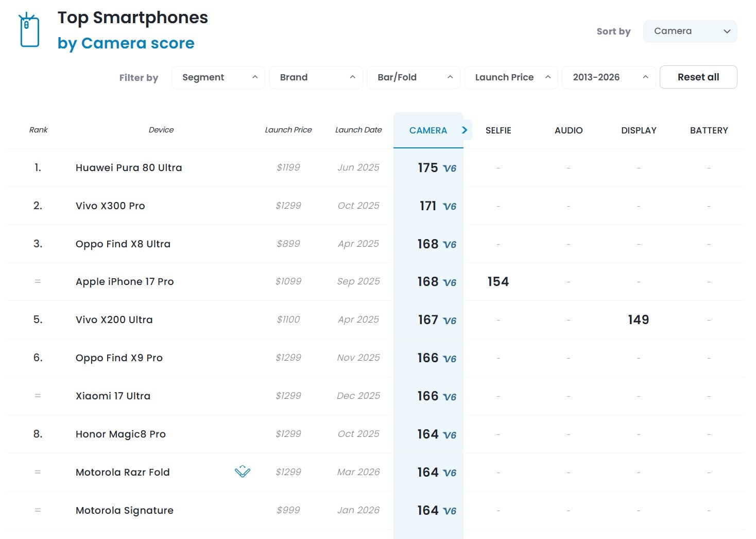Select the V6 badge beside Xiaomi 17 Ultra

point(449,397)
